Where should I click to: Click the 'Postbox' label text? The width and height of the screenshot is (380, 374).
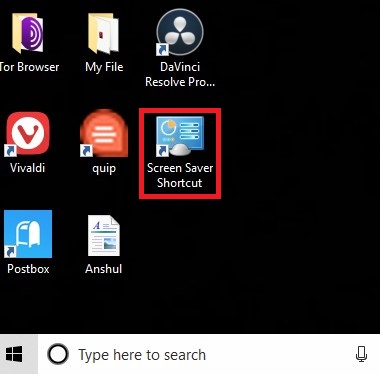[x=28, y=269]
